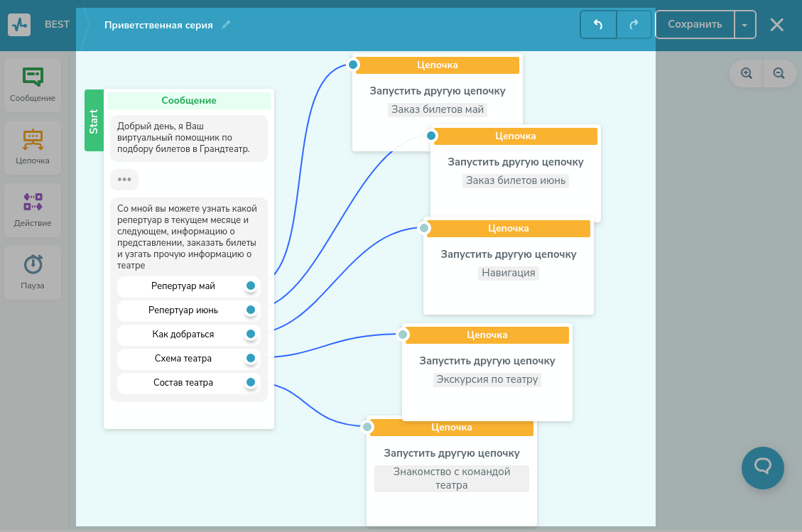
Task: Select the Сообщение block header
Action: [x=189, y=100]
